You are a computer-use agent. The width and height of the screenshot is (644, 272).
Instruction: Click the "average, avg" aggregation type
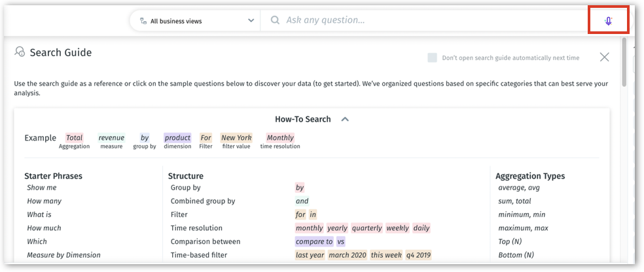pos(519,188)
